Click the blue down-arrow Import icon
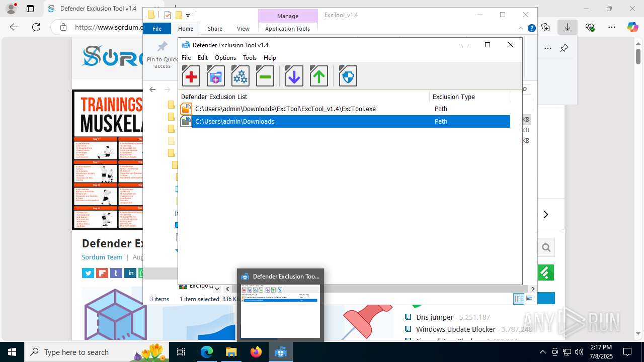Screen dimensions: 644x362 (294, 76)
